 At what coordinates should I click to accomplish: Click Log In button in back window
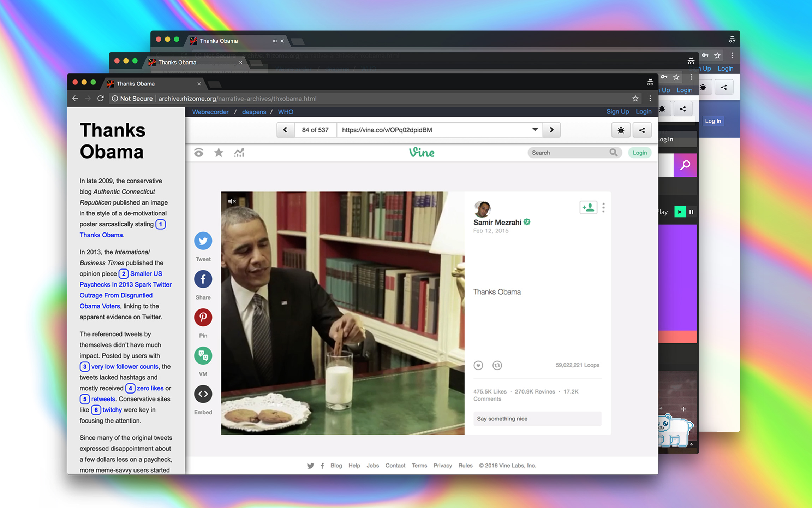[x=713, y=121]
